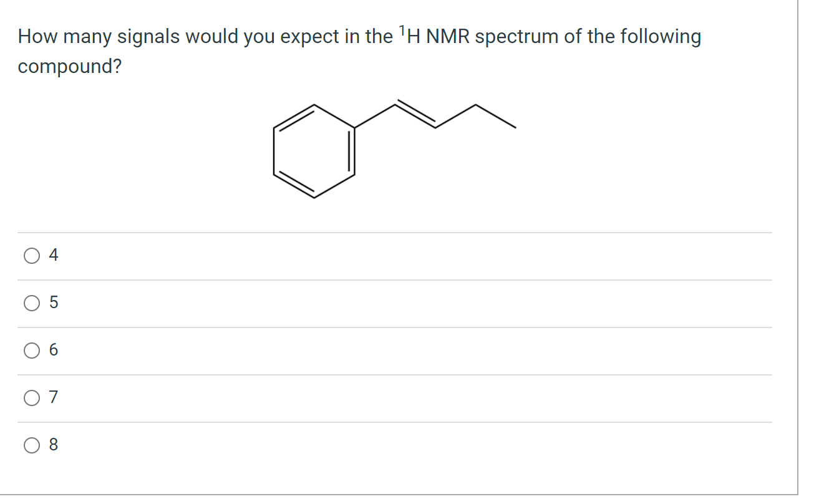Select the radio button for answer 7
Image resolution: width=834 pixels, height=504 pixels.
[x=31, y=398]
